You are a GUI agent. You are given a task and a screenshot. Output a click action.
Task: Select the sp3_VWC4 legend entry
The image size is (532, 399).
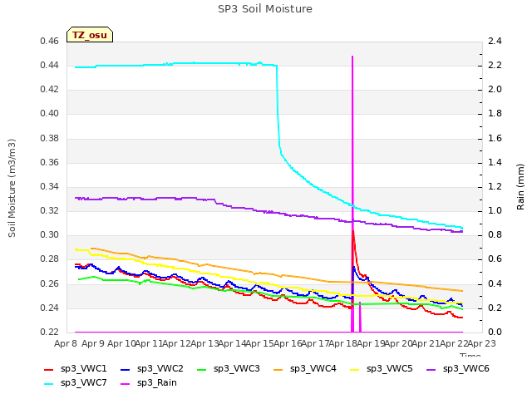tap(305, 369)
